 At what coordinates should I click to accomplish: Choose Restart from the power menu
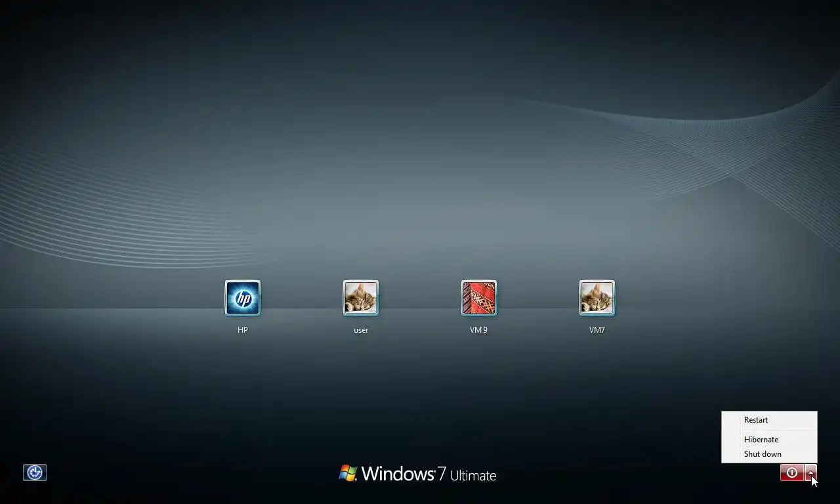[x=769, y=420]
